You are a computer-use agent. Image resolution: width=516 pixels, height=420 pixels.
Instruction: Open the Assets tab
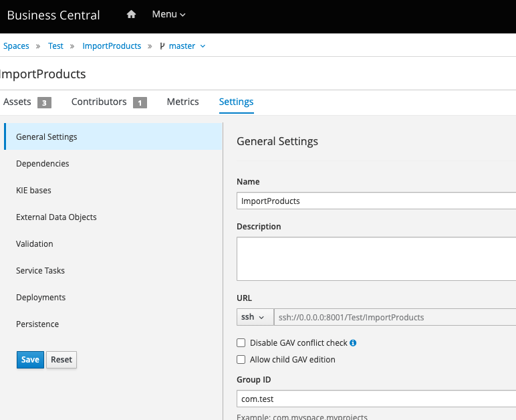17,102
